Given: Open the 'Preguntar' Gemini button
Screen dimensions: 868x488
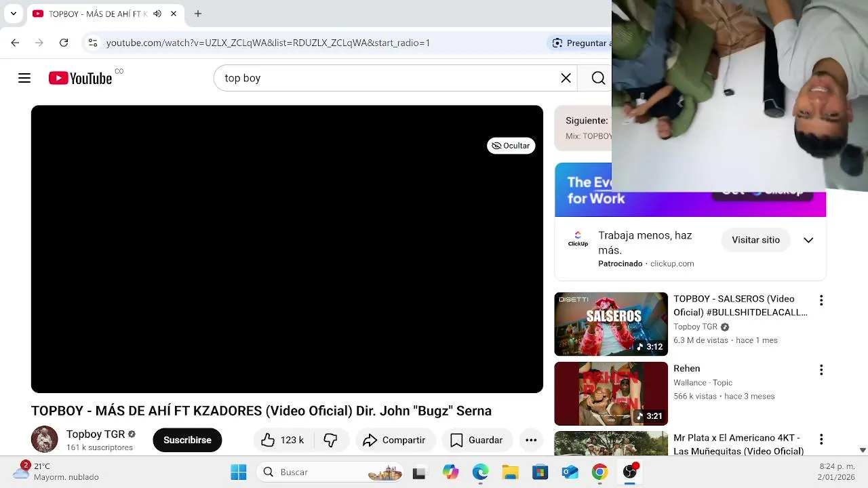Looking at the screenshot, I should [580, 43].
